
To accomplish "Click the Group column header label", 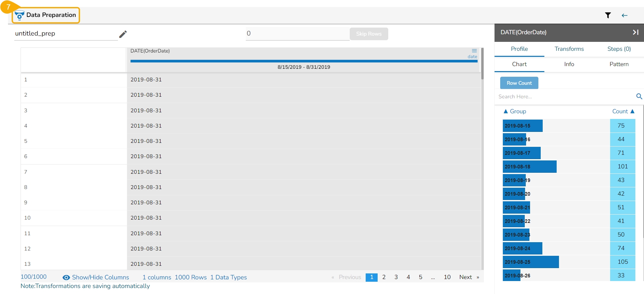I will (x=518, y=111).
